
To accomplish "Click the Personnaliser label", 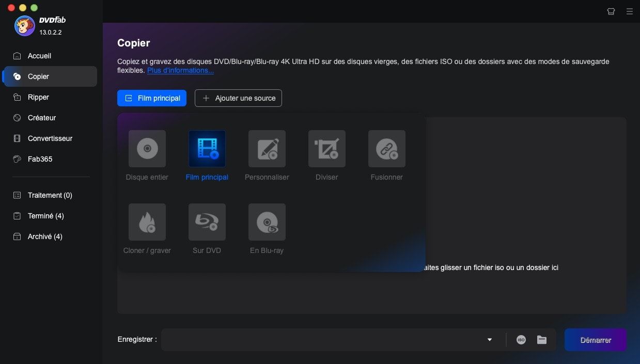I will (267, 177).
